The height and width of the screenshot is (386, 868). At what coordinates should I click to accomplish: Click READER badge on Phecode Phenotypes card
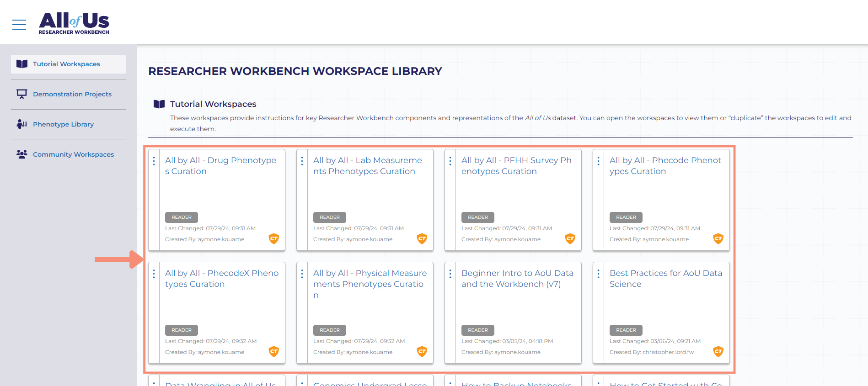(x=626, y=217)
